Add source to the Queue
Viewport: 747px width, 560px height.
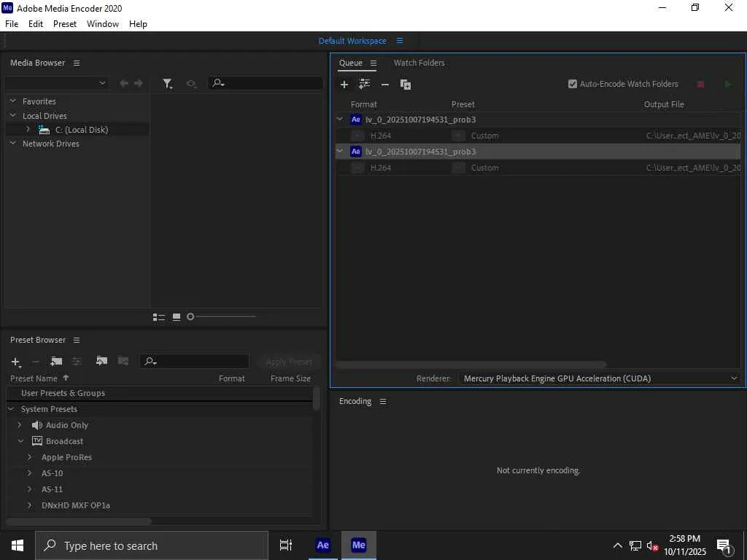point(344,85)
